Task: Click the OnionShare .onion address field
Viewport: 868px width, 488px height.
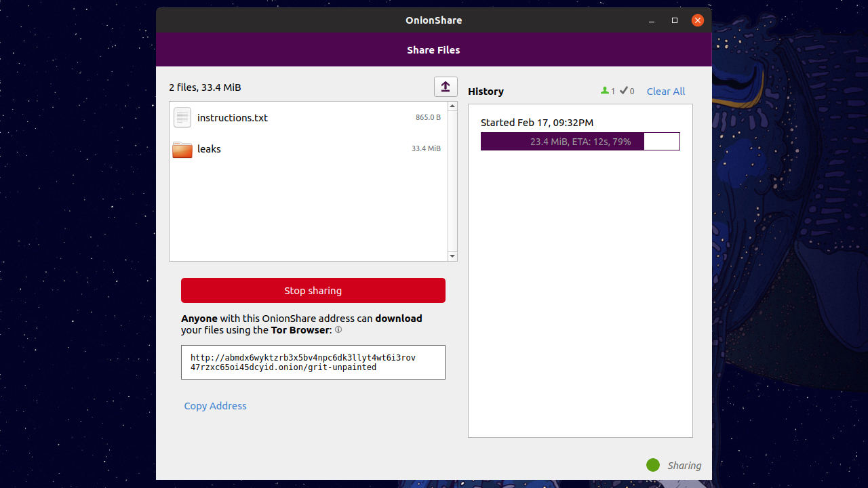Action: click(x=313, y=362)
